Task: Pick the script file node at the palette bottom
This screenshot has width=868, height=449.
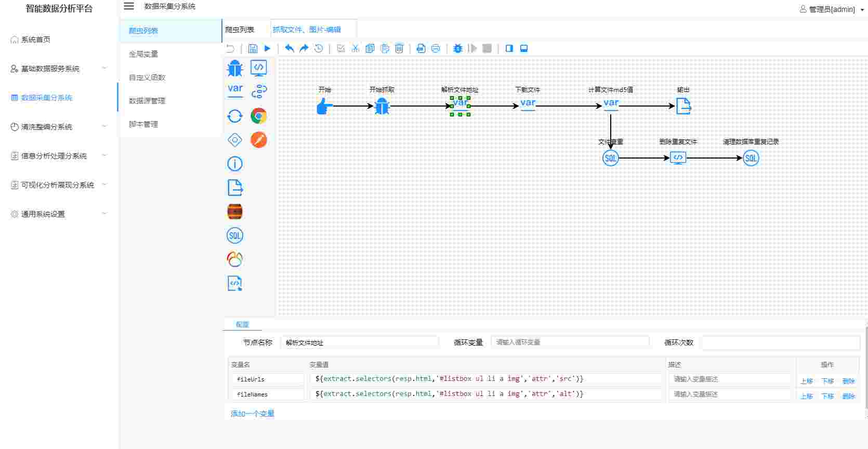Action: click(x=235, y=283)
